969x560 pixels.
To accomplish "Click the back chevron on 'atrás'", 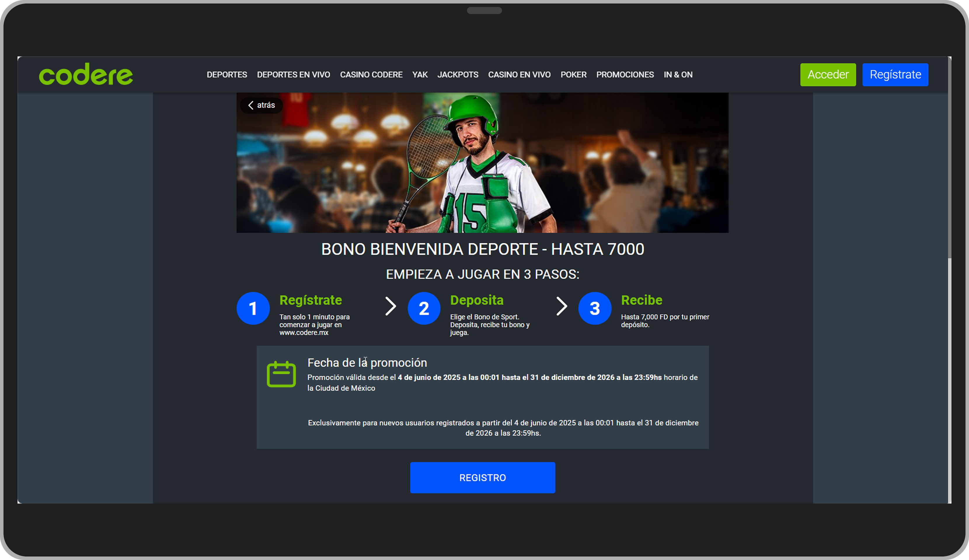I will (252, 105).
